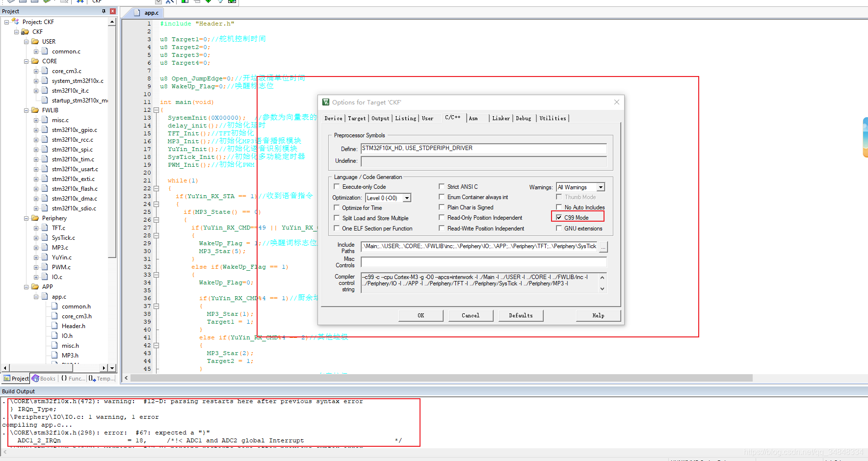Uncheck the C99 Mode checkbox
This screenshot has width=868, height=461.
(559, 217)
